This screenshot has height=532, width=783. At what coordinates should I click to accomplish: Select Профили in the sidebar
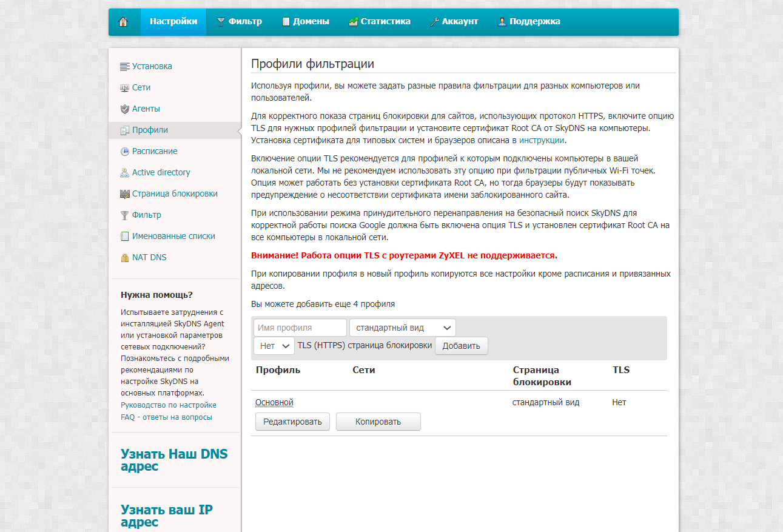[x=150, y=130]
